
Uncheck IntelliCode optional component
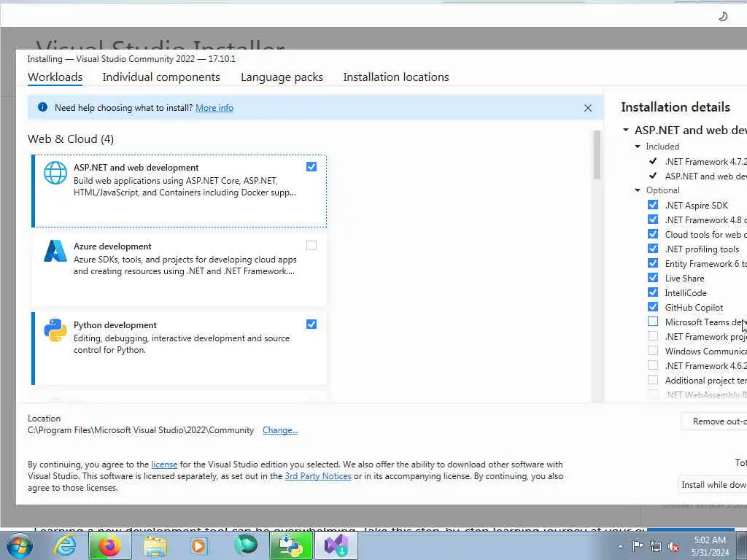pyautogui.click(x=653, y=292)
